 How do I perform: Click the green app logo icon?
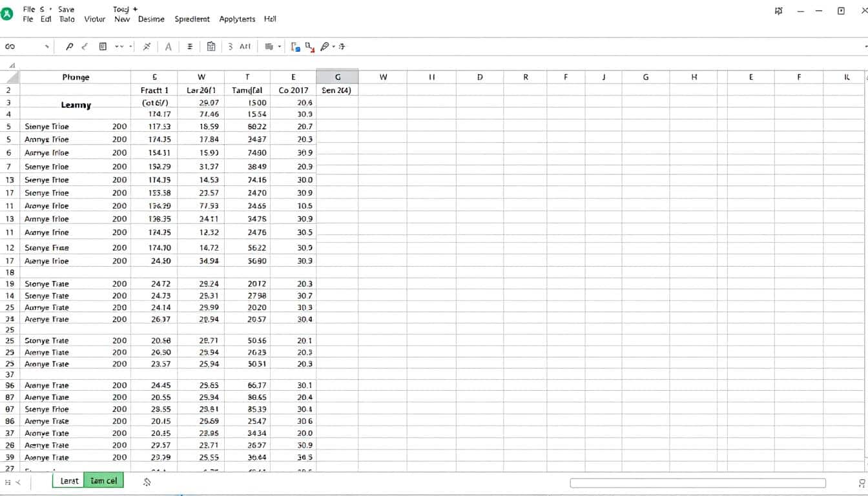pos(7,14)
